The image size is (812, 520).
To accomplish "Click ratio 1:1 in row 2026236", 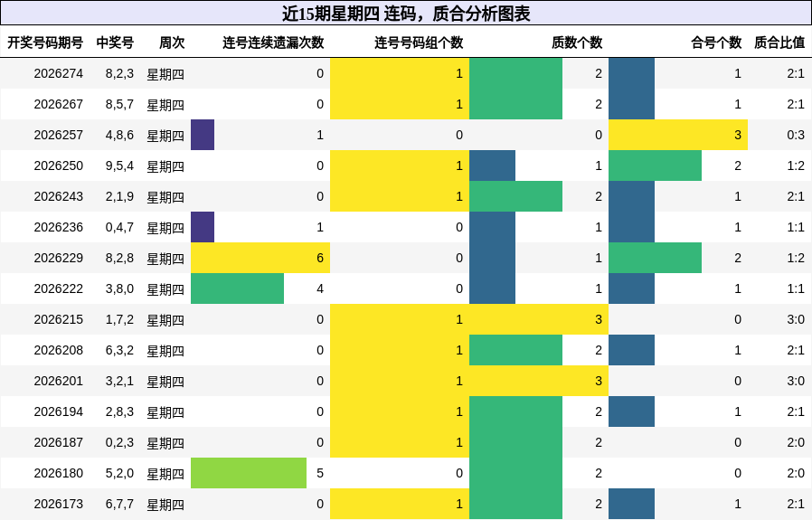I will (796, 227).
